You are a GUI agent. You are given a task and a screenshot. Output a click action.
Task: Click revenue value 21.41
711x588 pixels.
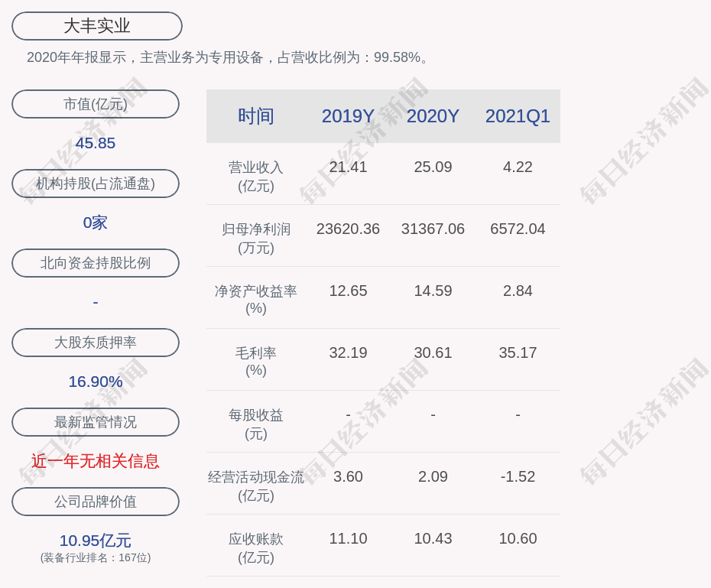click(x=348, y=167)
